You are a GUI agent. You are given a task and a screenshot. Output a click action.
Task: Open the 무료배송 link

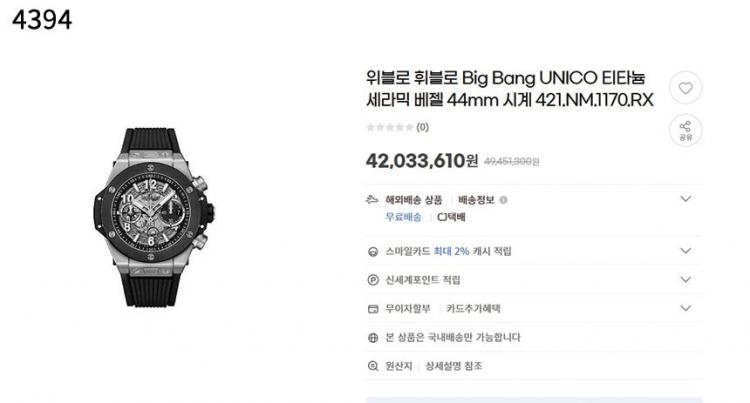pyautogui.click(x=403, y=217)
